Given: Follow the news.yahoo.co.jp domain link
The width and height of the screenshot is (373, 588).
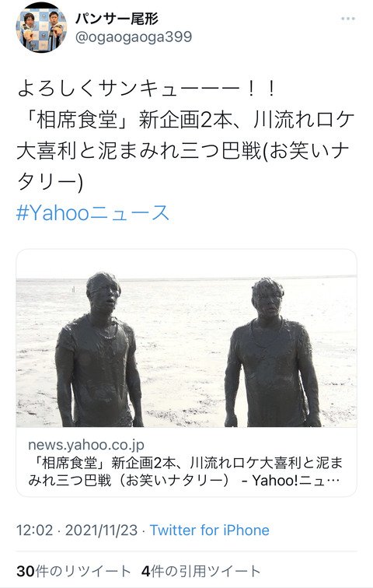Looking at the screenshot, I should click(x=86, y=445).
